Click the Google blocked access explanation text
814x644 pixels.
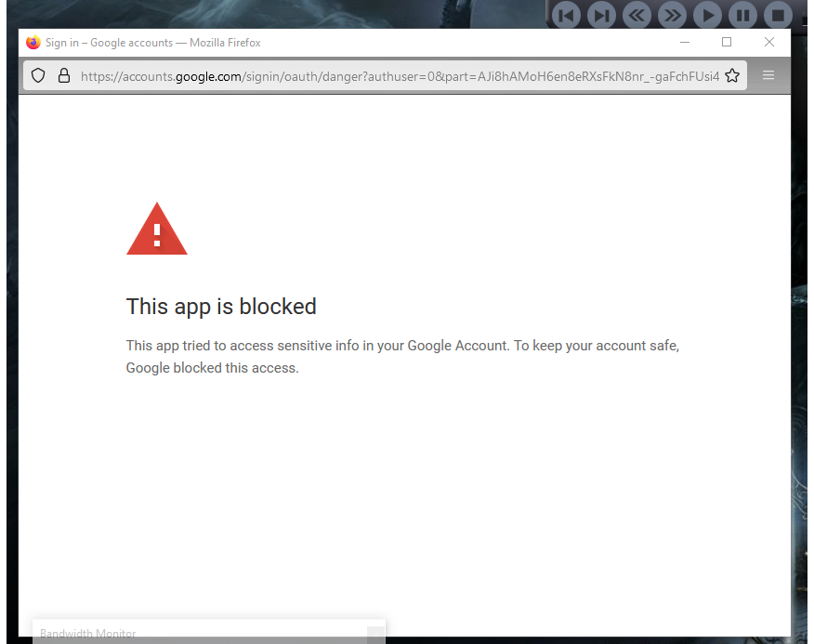point(402,357)
